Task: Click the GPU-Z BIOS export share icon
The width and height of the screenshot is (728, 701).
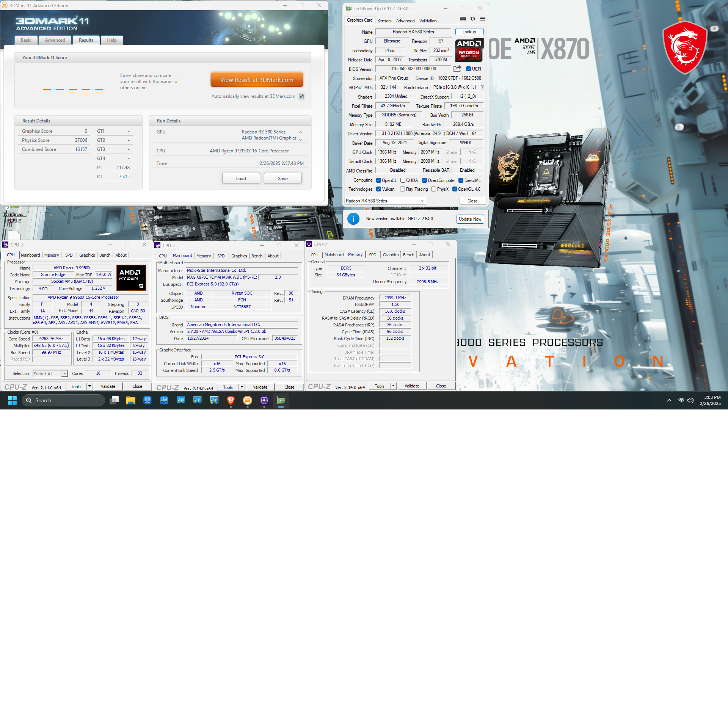Action: click(457, 69)
